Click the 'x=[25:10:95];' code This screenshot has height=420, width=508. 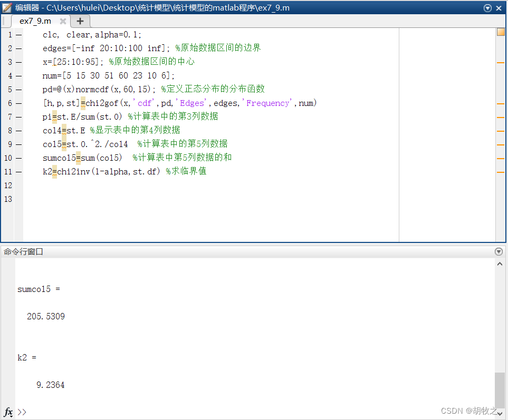(x=73, y=62)
